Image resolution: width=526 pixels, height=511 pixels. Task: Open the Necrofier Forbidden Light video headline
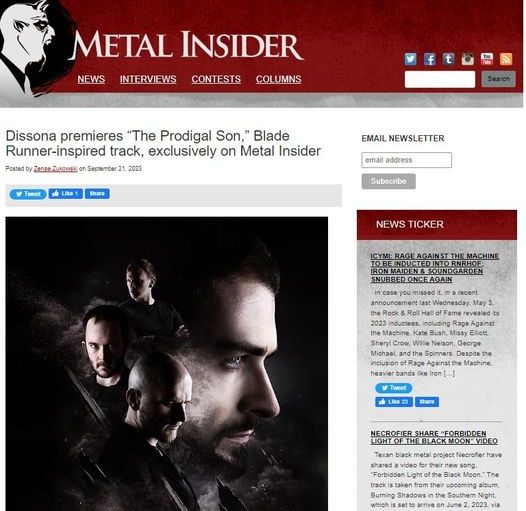434,437
